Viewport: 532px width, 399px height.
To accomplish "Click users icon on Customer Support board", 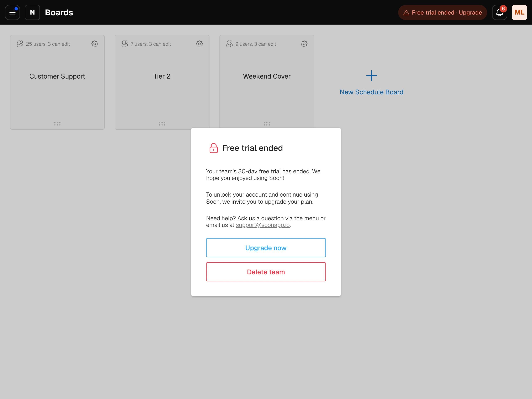I will 20,44.
